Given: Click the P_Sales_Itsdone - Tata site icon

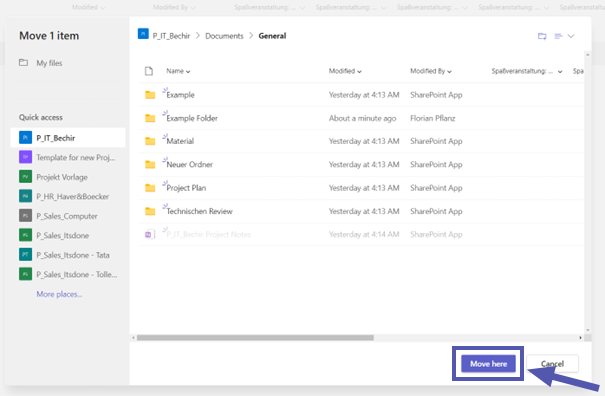Looking at the screenshot, I should click(x=25, y=255).
